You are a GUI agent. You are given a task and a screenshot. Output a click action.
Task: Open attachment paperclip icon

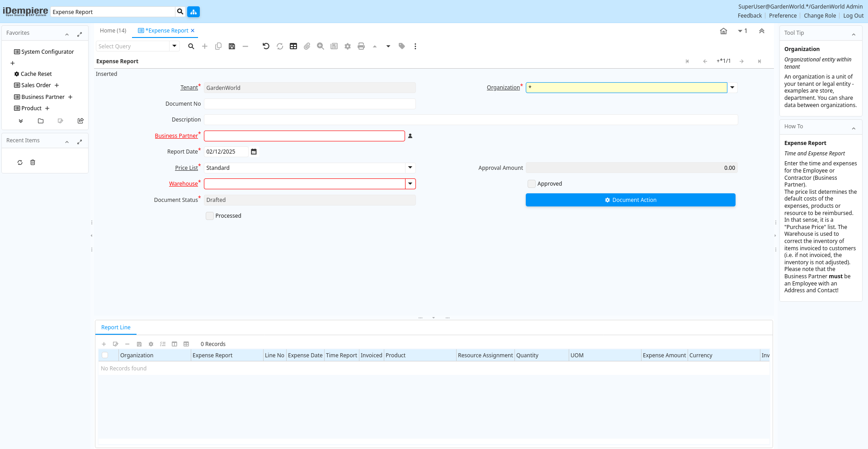click(x=307, y=46)
